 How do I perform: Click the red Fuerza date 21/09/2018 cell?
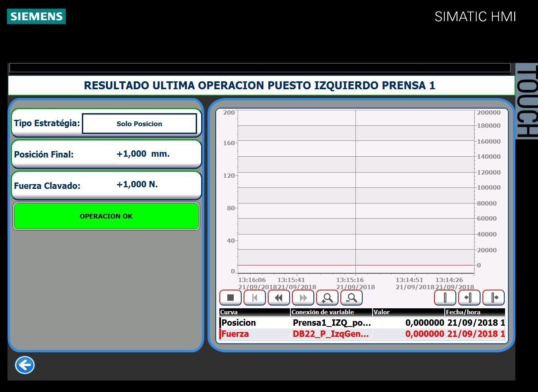click(476, 334)
